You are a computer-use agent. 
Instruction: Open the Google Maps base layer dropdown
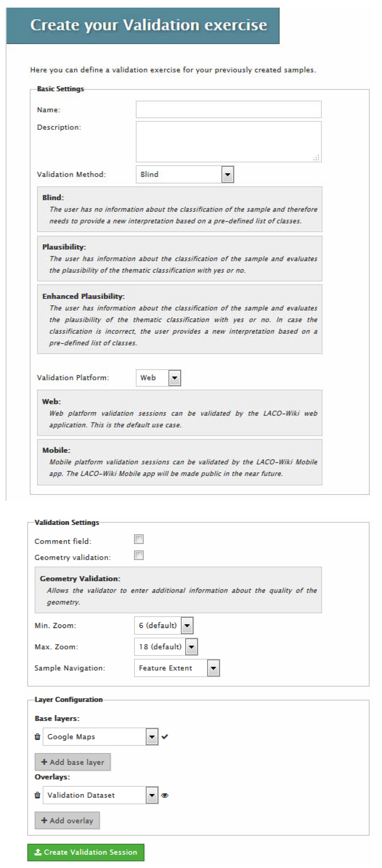[152, 736]
